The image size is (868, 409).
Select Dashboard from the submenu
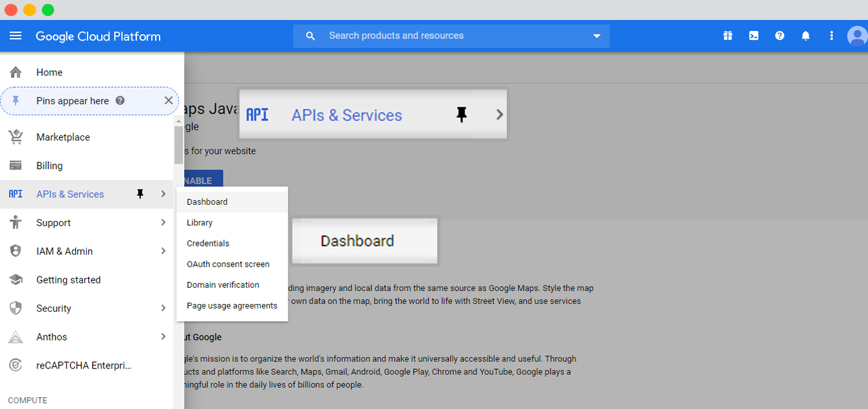pos(232,202)
